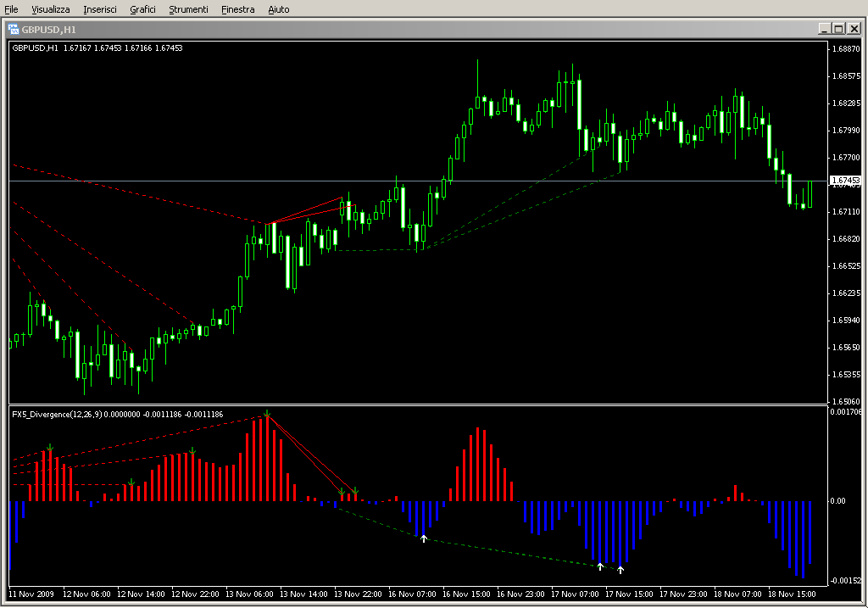868x608 pixels.
Task: Click the 16 Nov 15:00 time label
Action: click(x=466, y=594)
